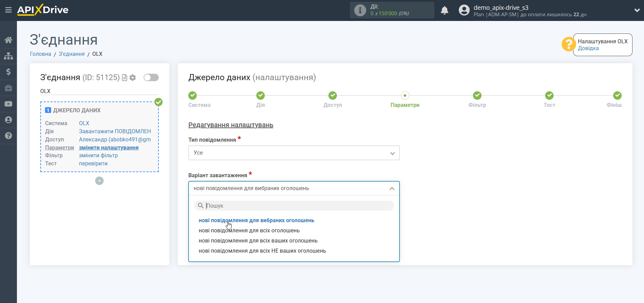Go to the Фільтр step
Screen dimensions: 644x303
click(x=477, y=96)
